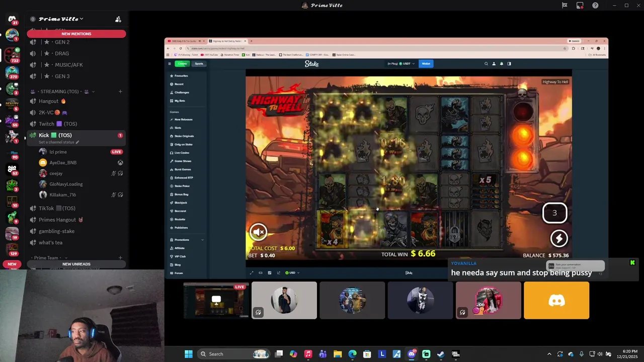
Task: Open File Explorer from taskbar
Action: [338, 354]
